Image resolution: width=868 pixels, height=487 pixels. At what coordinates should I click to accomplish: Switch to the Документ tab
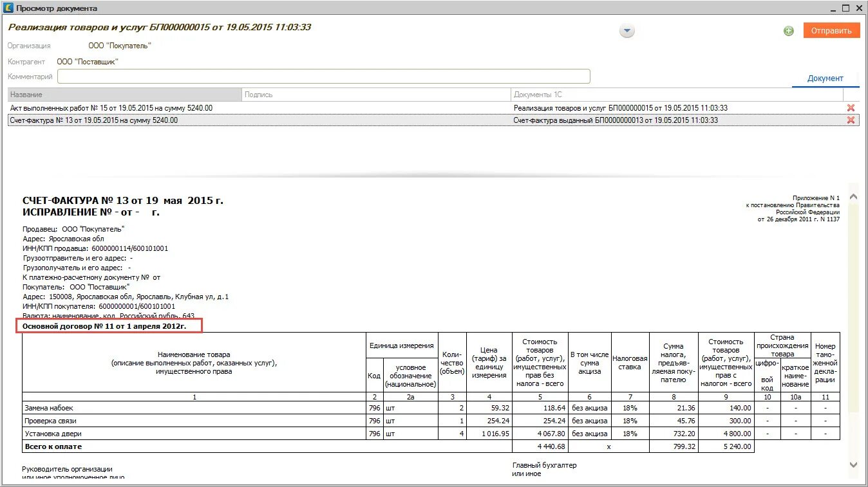pyautogui.click(x=825, y=78)
